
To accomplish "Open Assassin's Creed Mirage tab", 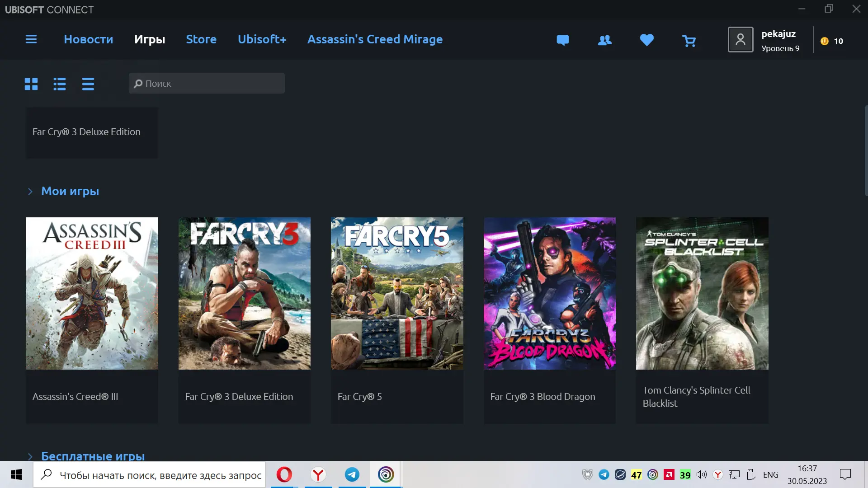I will (x=375, y=39).
